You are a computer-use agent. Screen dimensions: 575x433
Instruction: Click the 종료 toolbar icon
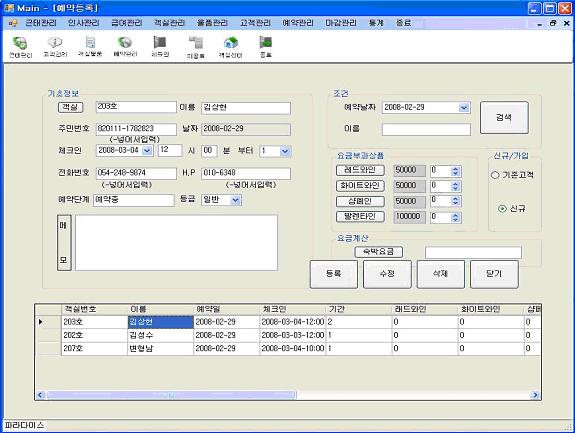coord(265,47)
